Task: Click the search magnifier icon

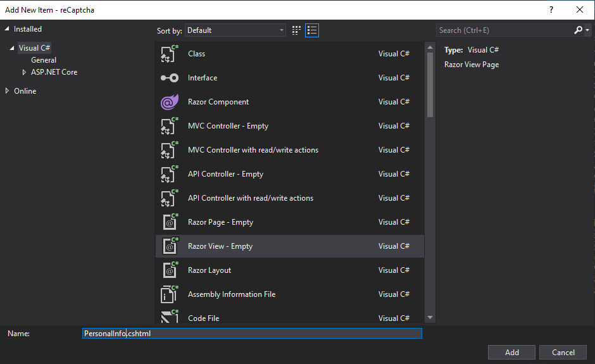Action: 578,30
